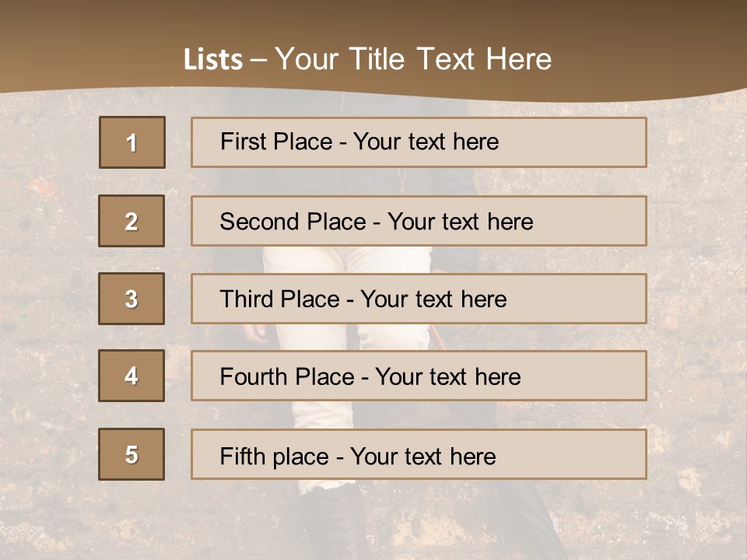Select the number 1 box
747x560 pixels.
[132, 142]
